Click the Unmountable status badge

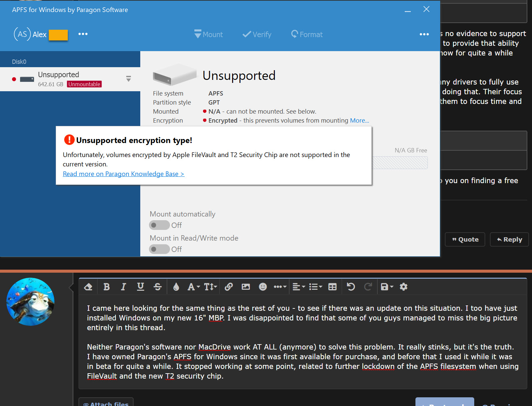[84, 84]
